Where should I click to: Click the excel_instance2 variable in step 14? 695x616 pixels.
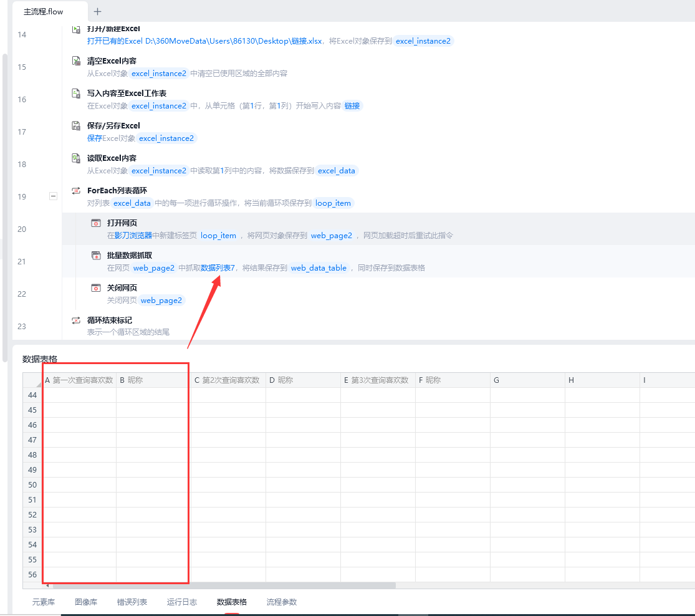423,41
